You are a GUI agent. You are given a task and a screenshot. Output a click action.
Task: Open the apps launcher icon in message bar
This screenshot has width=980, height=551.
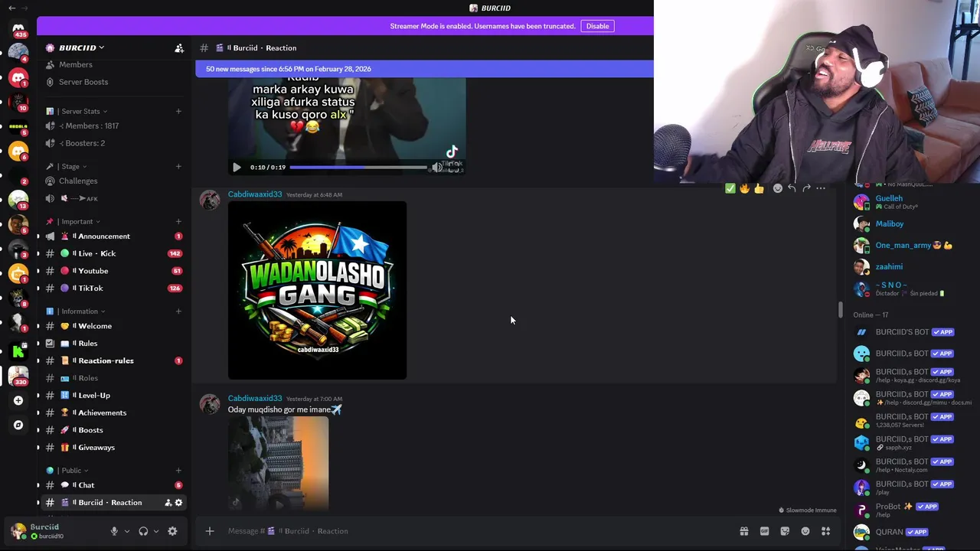[x=826, y=531]
